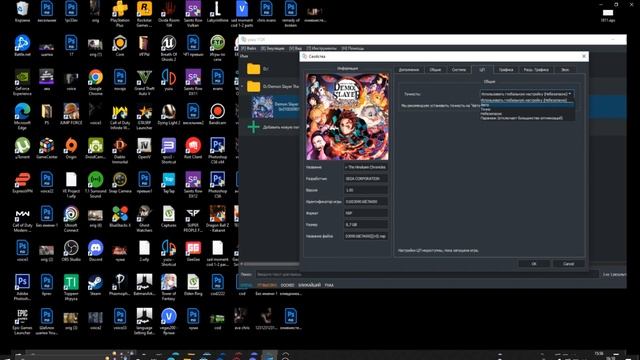Dismiss the properties dialog with Cancel
Viewport: 640px width, 360px height.
coord(568,264)
